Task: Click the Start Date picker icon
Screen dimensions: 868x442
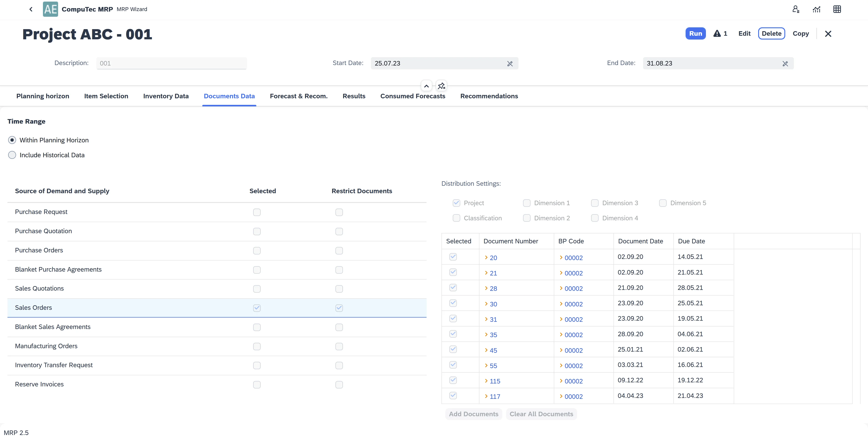Action: pos(510,64)
